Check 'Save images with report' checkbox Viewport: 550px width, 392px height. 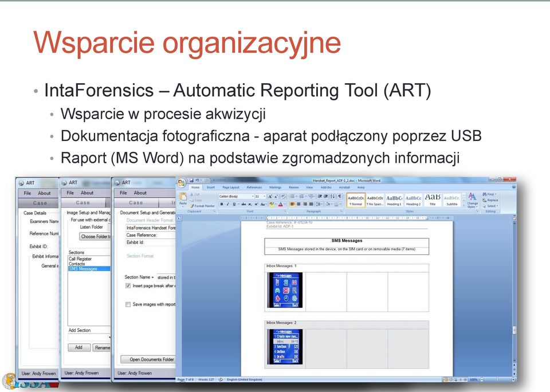click(x=128, y=304)
